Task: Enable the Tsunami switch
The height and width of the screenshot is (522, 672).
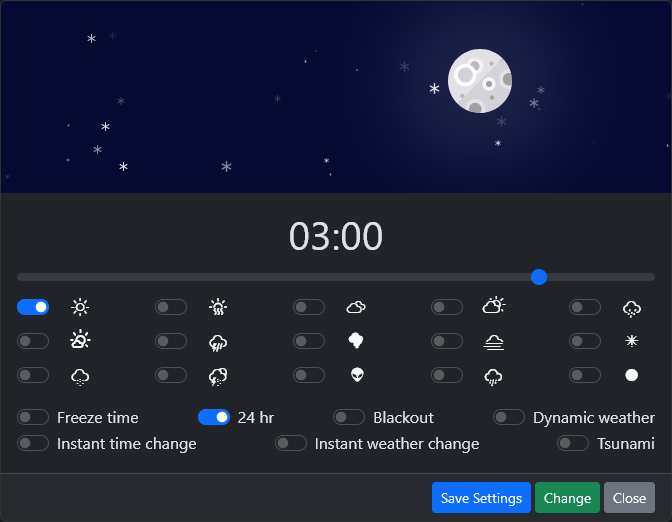Action: [x=573, y=443]
